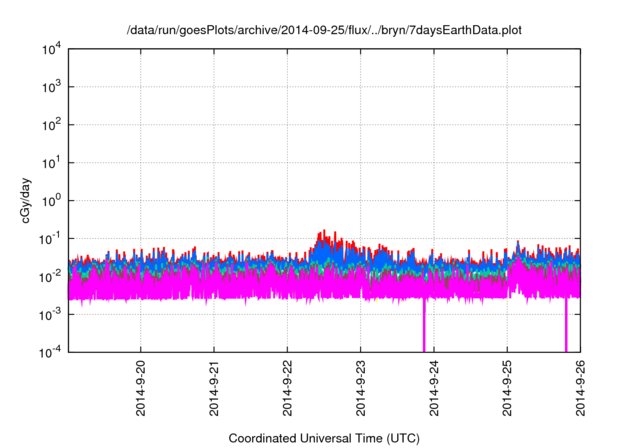Click the 10^4 y-axis tick label
Screen dimensions: 640x448
tap(52, 49)
